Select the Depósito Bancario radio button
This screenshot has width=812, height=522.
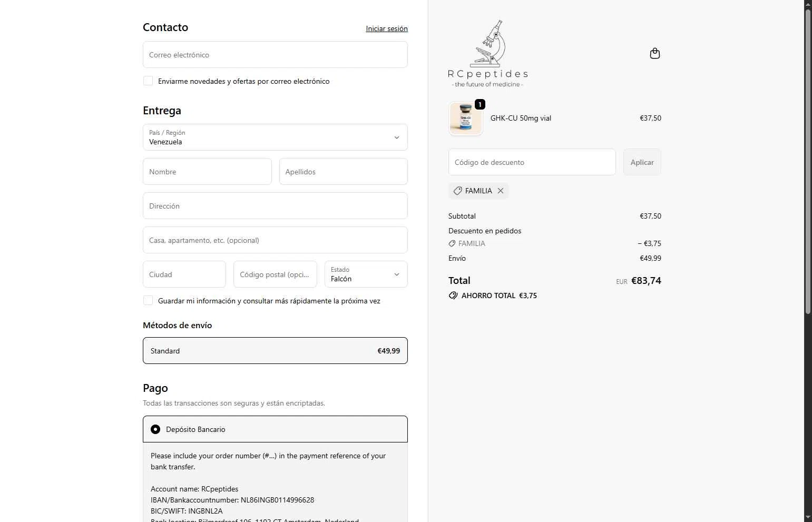point(155,429)
